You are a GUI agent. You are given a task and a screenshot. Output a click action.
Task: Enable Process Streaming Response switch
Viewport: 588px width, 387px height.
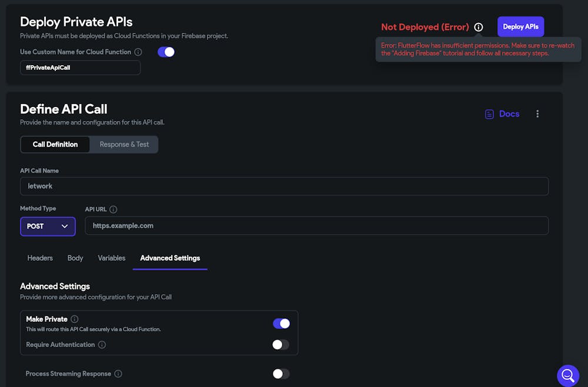(281, 373)
